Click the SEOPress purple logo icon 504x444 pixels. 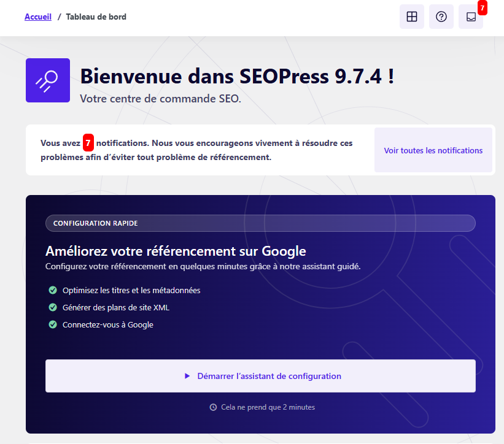coord(48,80)
